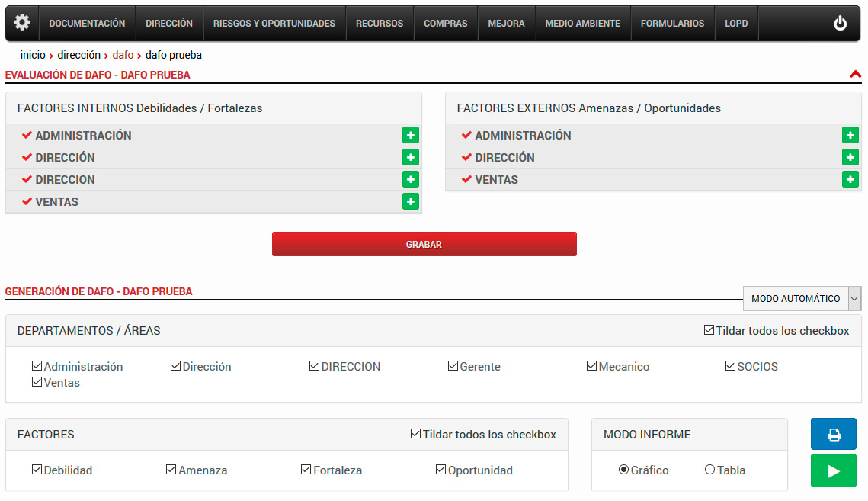Toggle departments Tildar todos los checkbox
The width and height of the screenshot is (868, 501).
(x=709, y=330)
